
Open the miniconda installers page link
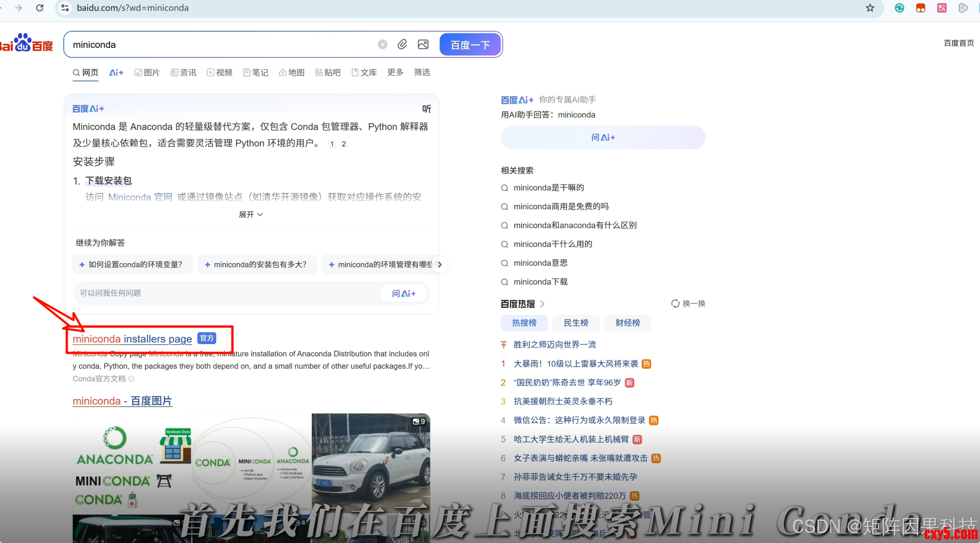coord(132,339)
